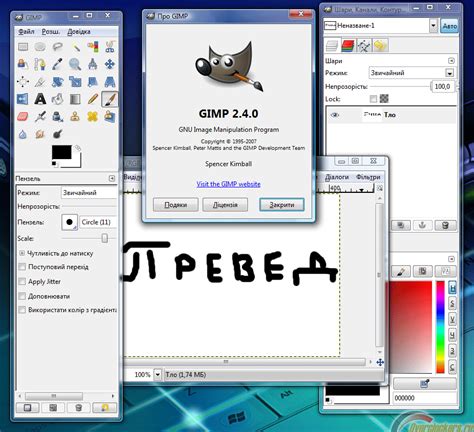Select the Zoom magnifier tool

pos(75,64)
